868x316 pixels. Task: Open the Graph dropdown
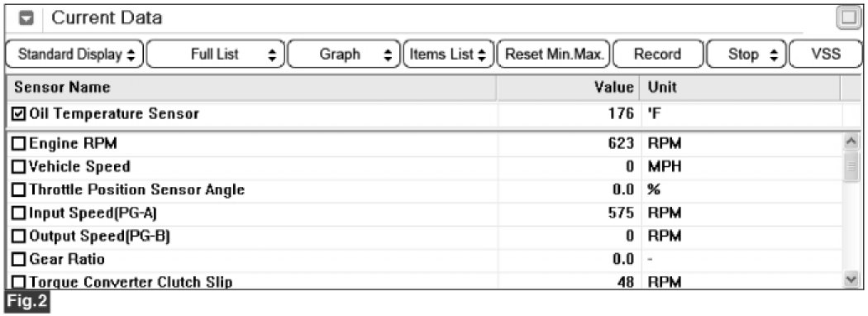click(x=343, y=55)
